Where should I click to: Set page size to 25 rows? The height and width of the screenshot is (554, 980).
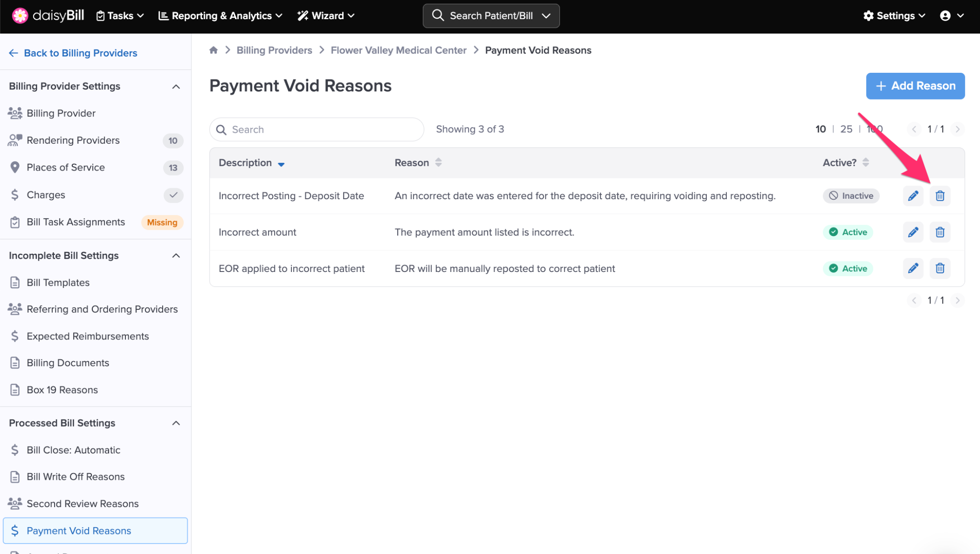click(x=846, y=129)
